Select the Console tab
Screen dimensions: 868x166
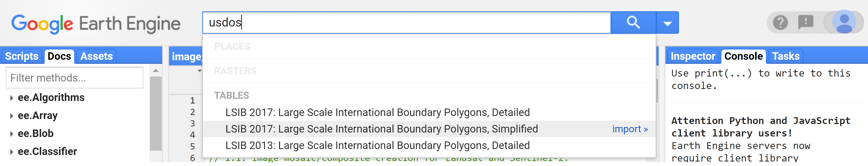pos(743,56)
